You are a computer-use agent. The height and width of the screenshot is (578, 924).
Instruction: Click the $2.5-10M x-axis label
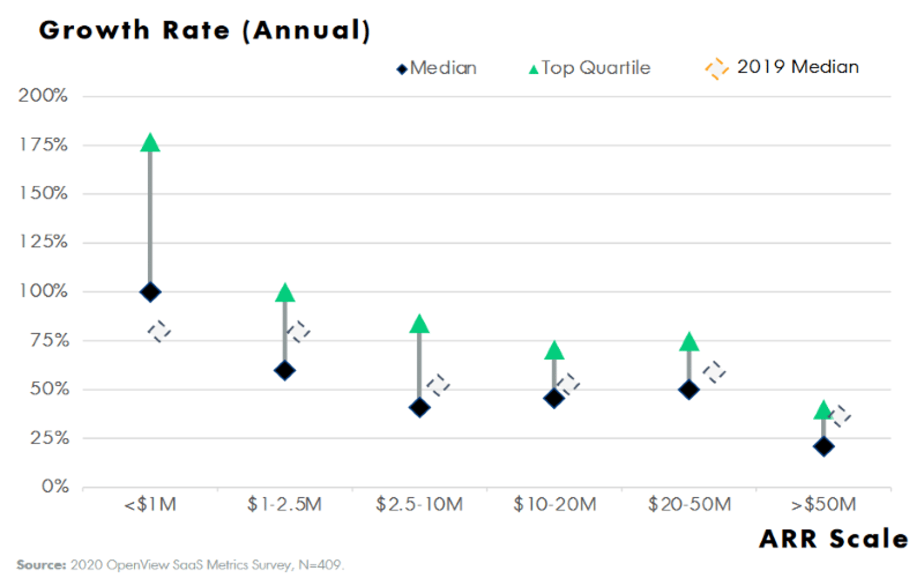click(419, 504)
